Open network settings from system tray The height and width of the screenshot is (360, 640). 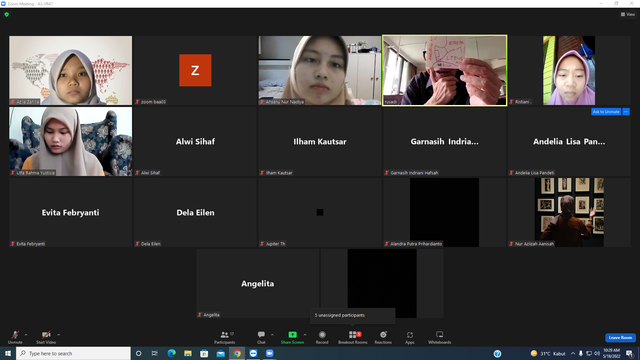(589, 353)
